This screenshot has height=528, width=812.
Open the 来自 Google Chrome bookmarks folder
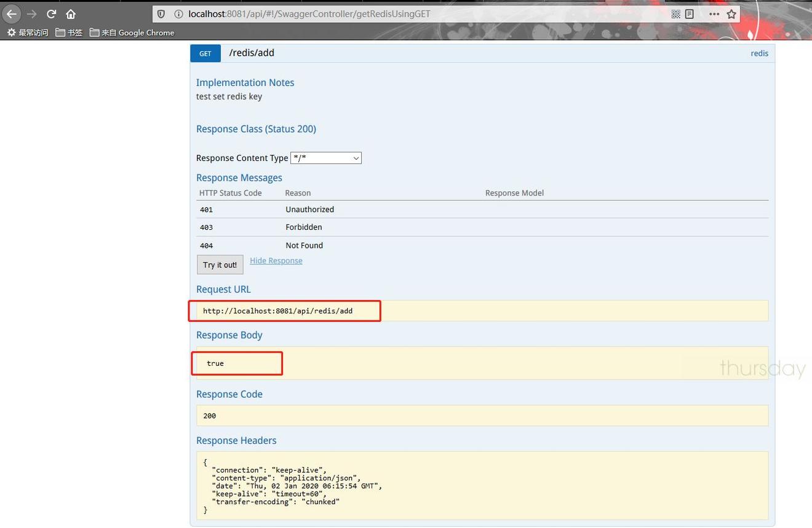pyautogui.click(x=132, y=33)
